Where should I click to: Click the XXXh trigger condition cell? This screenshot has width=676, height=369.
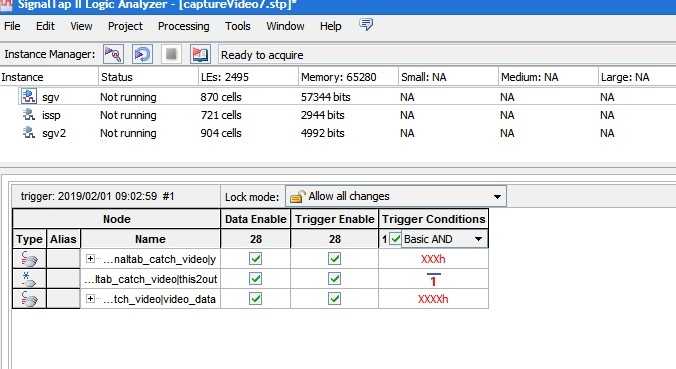tap(433, 259)
